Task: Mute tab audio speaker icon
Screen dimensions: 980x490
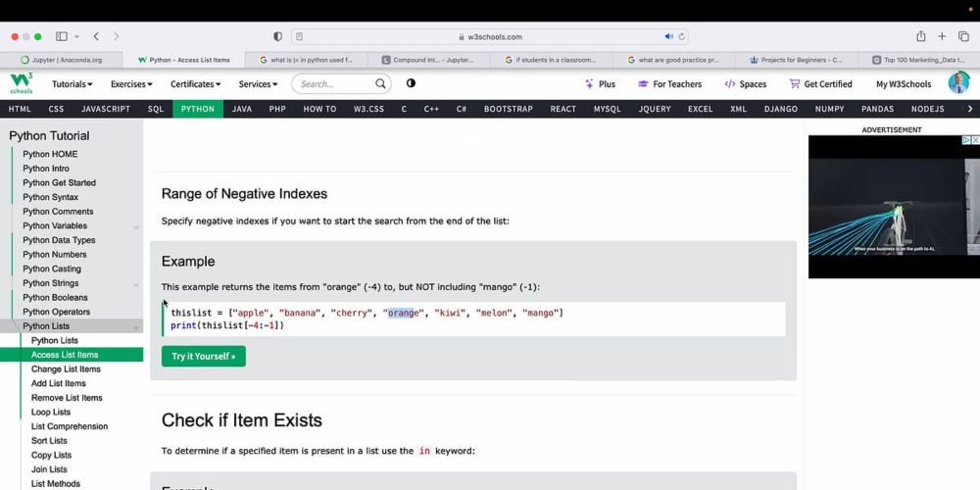Action: pyautogui.click(x=668, y=37)
